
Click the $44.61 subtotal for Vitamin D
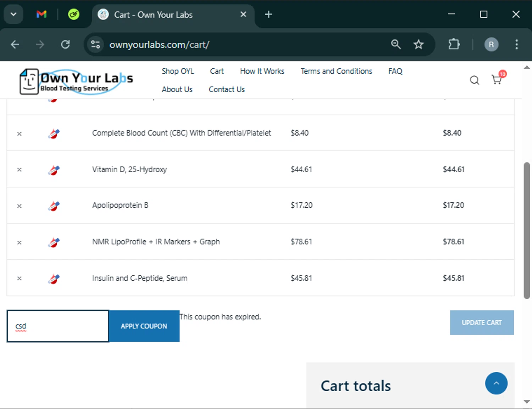[x=454, y=170]
